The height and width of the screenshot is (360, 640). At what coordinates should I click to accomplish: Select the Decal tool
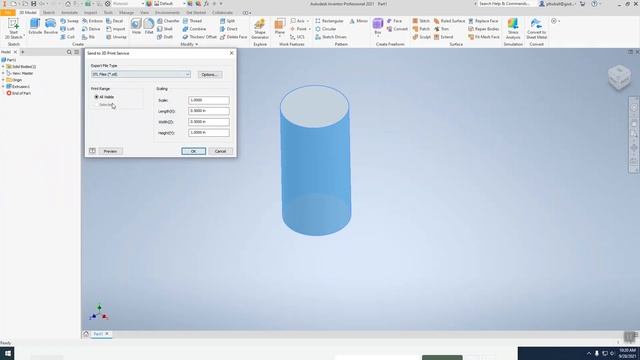click(115, 21)
